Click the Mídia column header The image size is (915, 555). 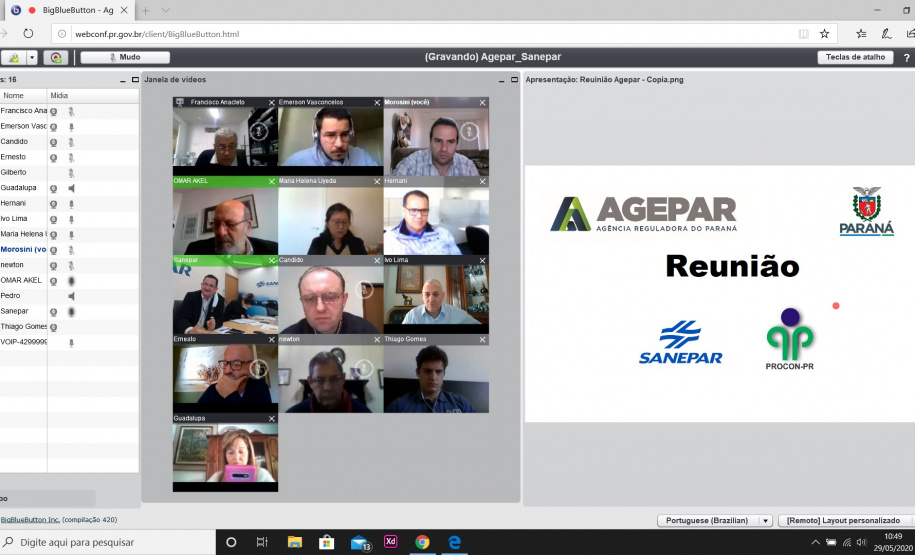tap(93, 95)
